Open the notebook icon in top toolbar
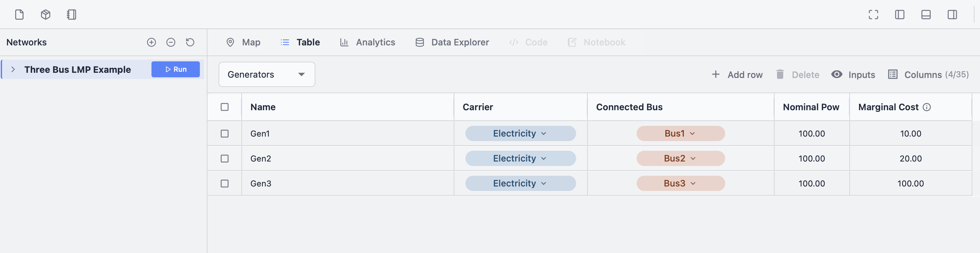The width and height of the screenshot is (980, 253). [x=72, y=15]
